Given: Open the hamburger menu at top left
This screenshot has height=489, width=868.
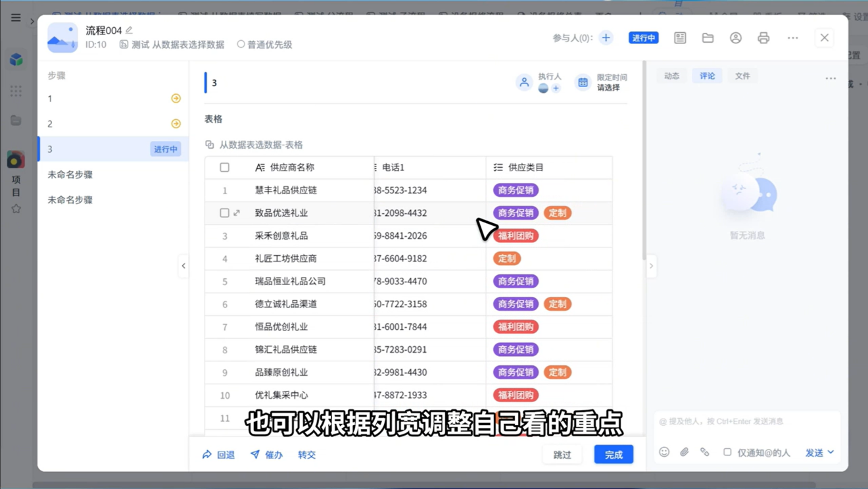Looking at the screenshot, I should click(x=16, y=18).
